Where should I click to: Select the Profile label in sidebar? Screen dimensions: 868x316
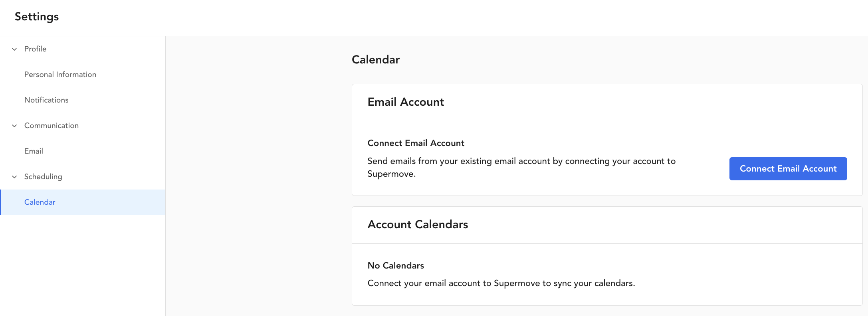click(x=35, y=49)
